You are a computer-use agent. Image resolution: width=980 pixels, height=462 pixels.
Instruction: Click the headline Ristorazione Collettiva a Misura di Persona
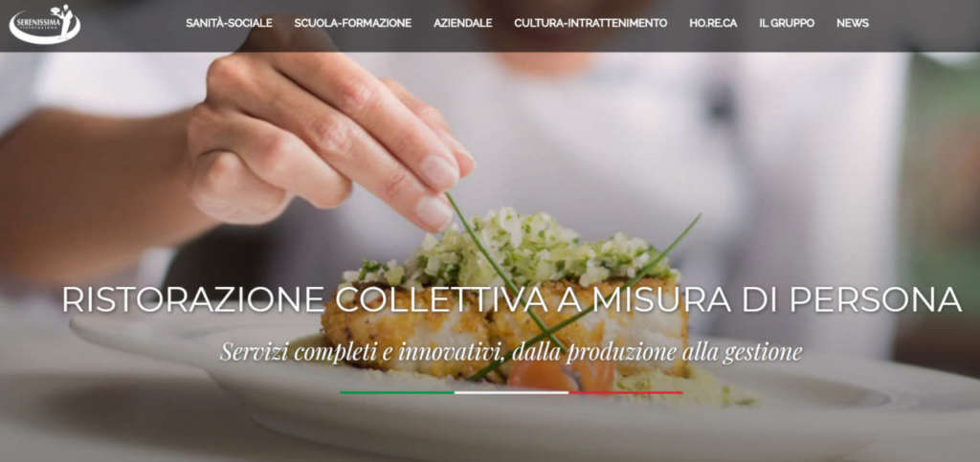[512, 299]
